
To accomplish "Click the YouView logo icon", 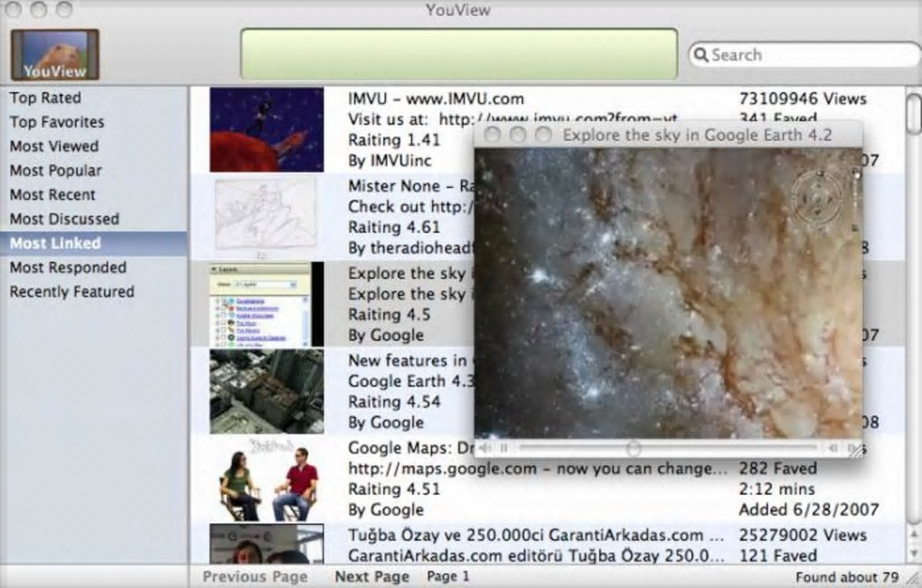I will [x=54, y=54].
